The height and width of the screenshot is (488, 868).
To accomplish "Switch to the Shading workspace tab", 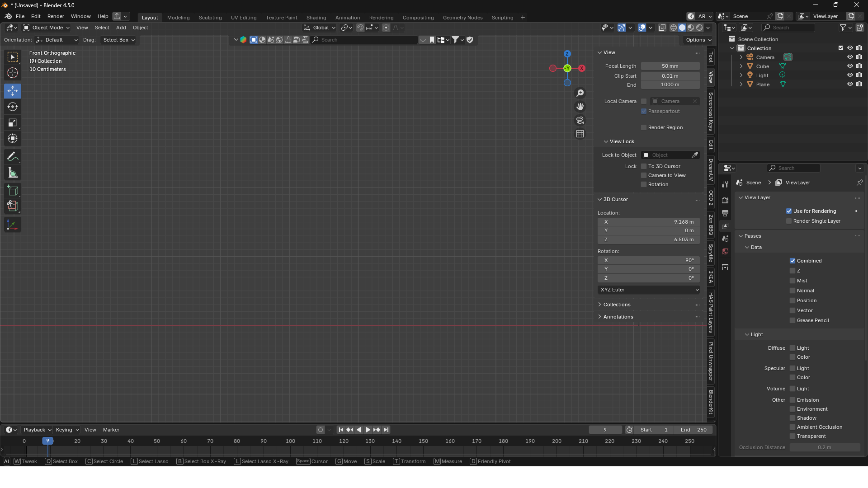I will (x=316, y=18).
